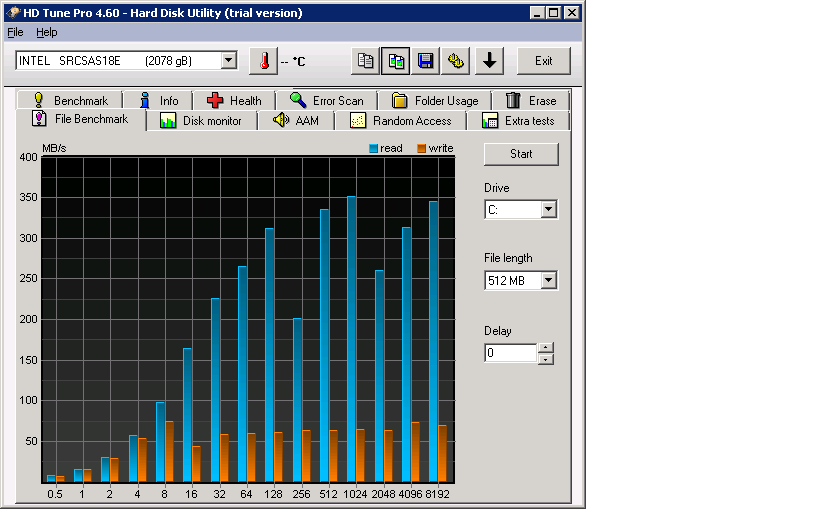Screen dimensions: 819x509
Task: Open the Folder Usage tab
Action: [435, 100]
